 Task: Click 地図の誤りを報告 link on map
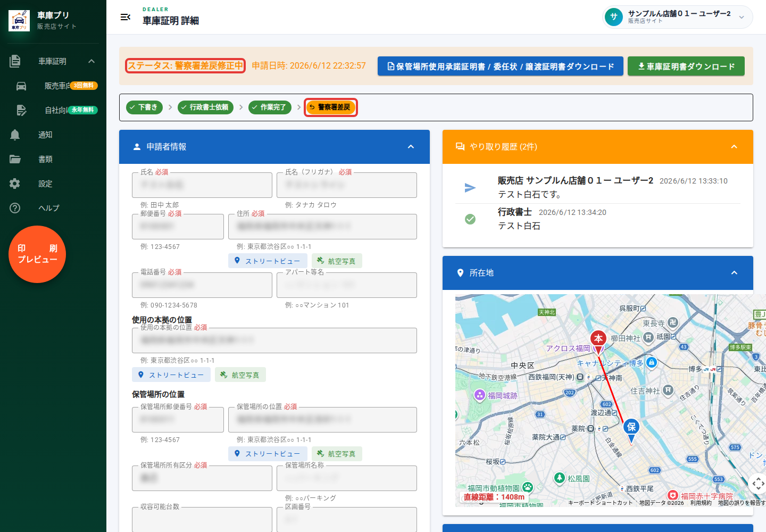tap(742, 503)
